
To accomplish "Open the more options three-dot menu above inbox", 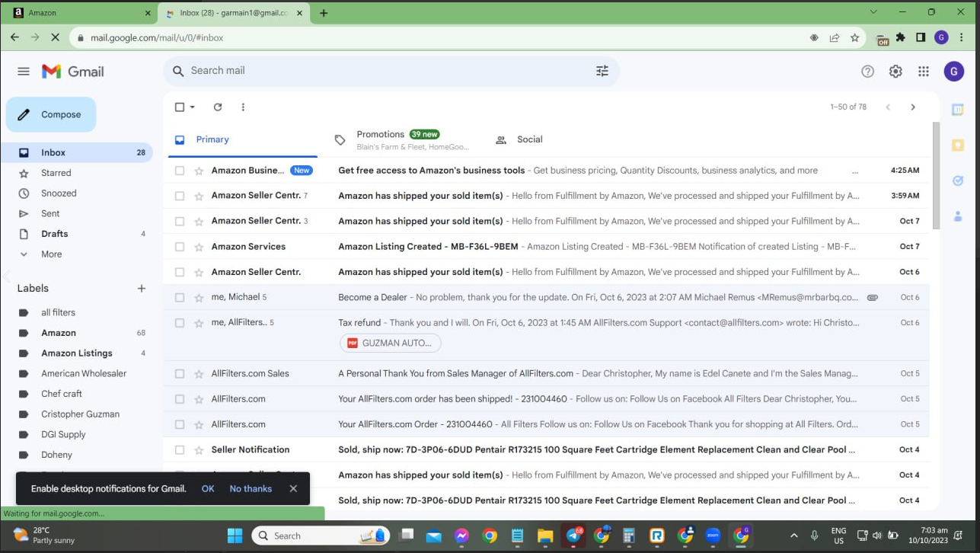I will point(243,107).
